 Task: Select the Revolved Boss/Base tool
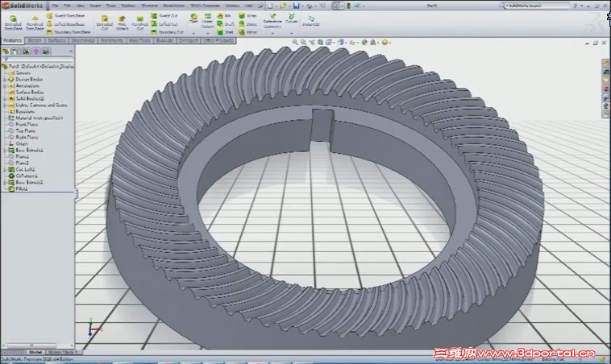35,23
